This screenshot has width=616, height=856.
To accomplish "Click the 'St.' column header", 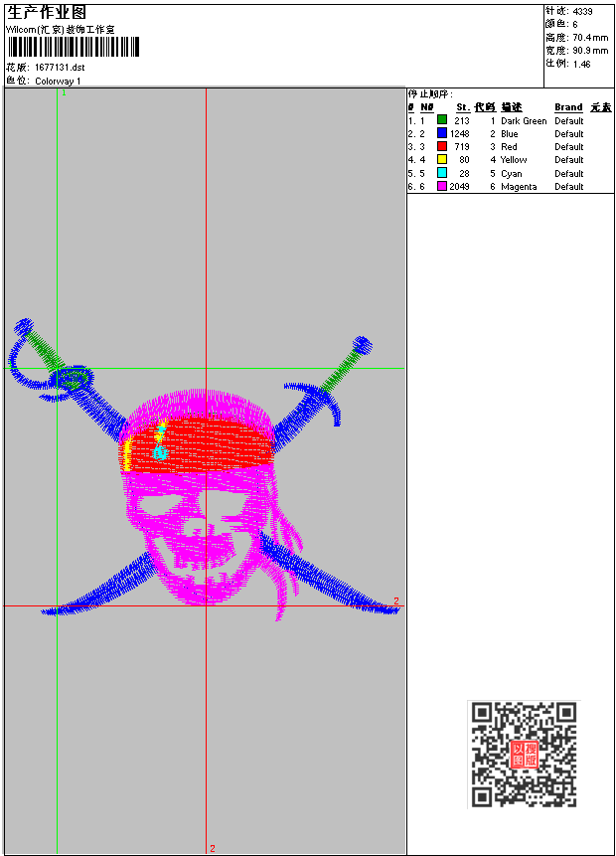I will (x=463, y=107).
